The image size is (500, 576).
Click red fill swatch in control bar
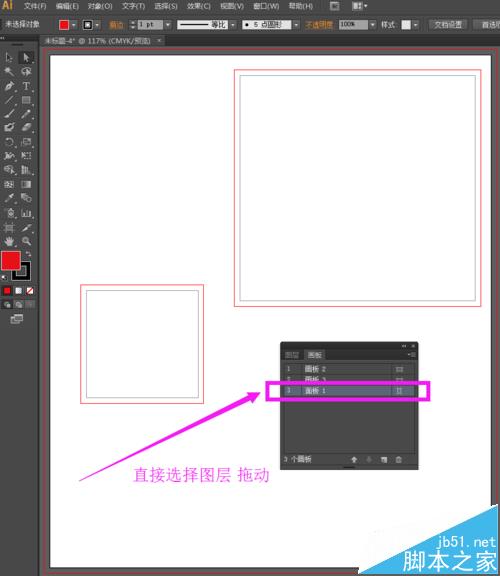[64, 25]
